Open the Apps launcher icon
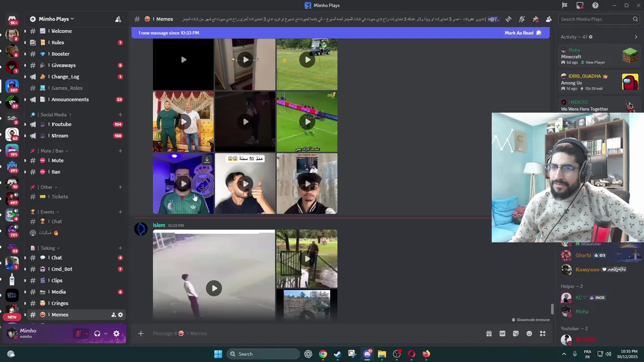 click(542, 333)
